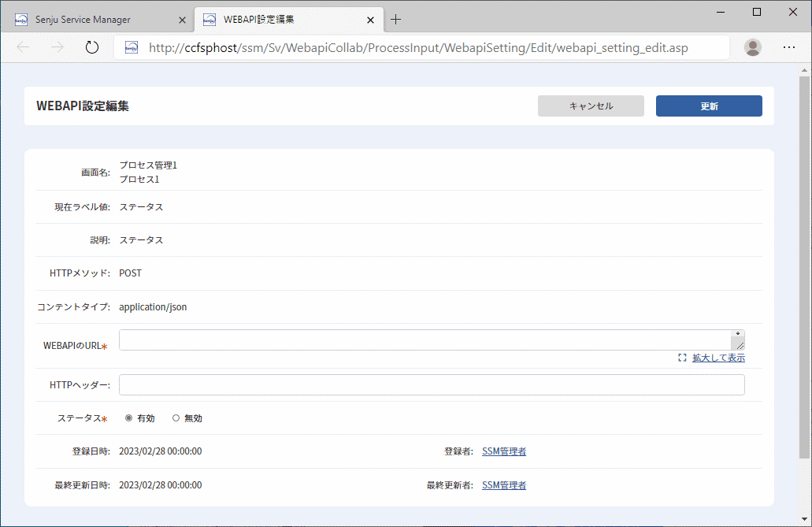
Task: Open 登録者 SSM管理者 link
Action: [504, 451]
